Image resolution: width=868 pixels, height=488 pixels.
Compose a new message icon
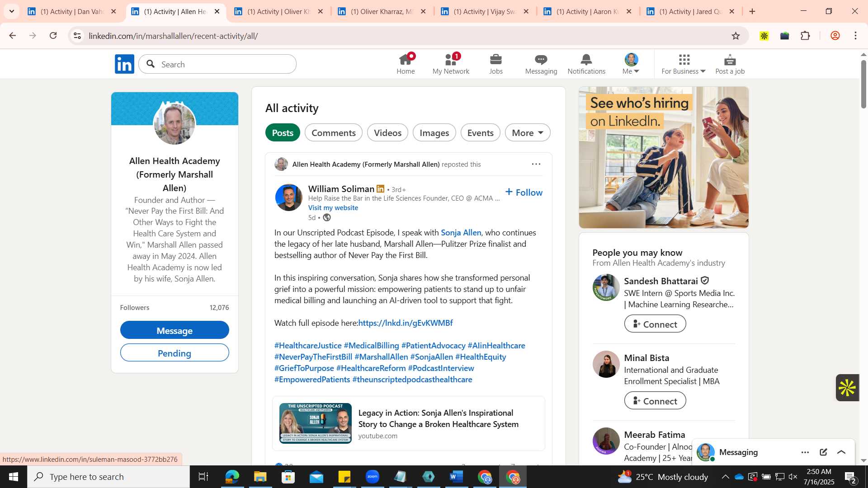(x=823, y=452)
